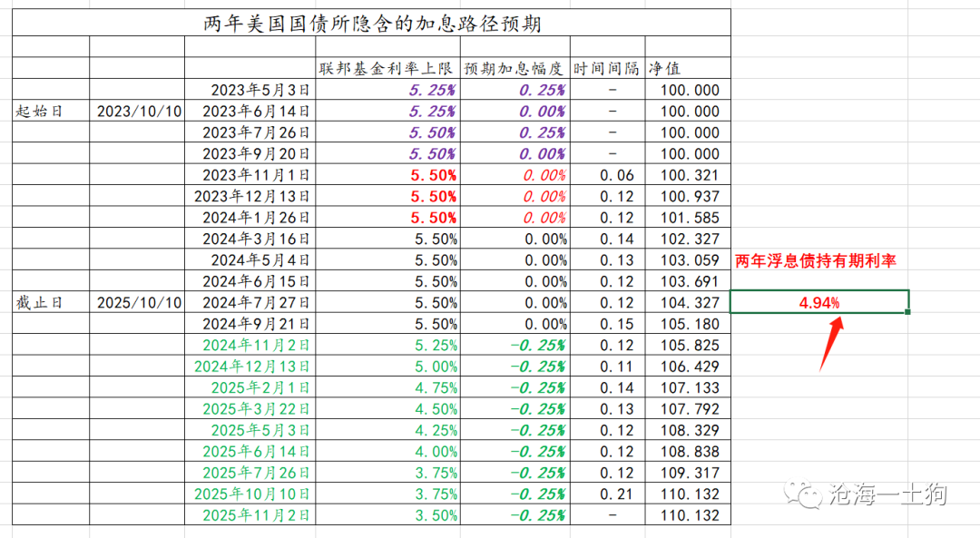The height and width of the screenshot is (538, 980).
Task: Click the green 5.25% rate cell
Action: click(x=387, y=345)
